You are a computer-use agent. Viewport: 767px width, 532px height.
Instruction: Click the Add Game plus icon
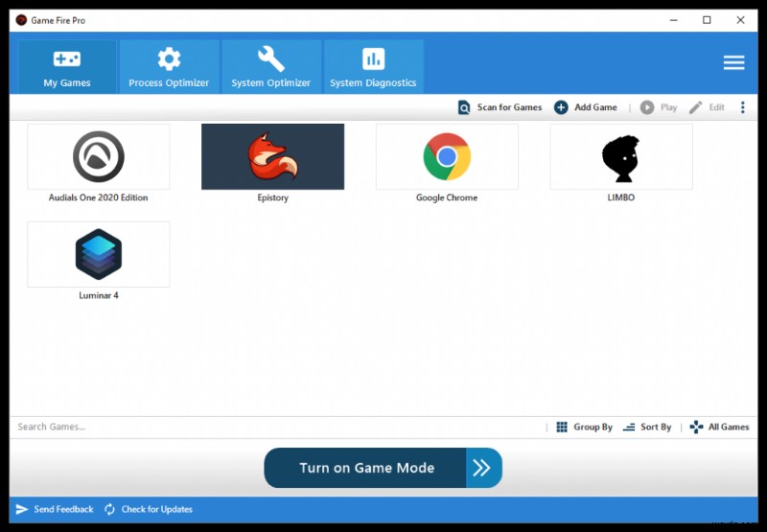pos(561,107)
